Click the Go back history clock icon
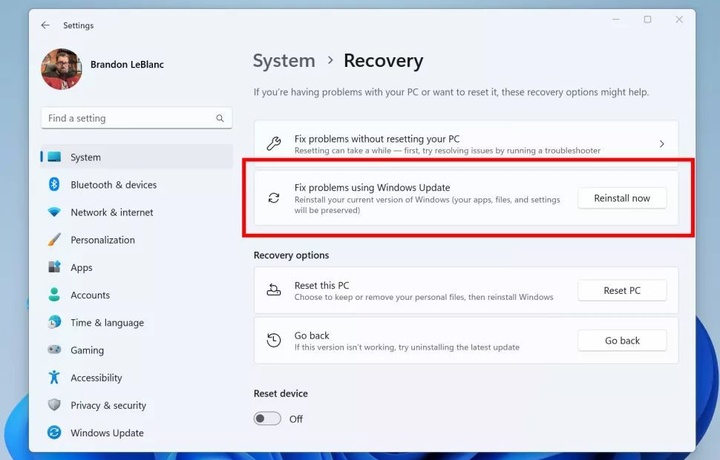 coord(274,340)
